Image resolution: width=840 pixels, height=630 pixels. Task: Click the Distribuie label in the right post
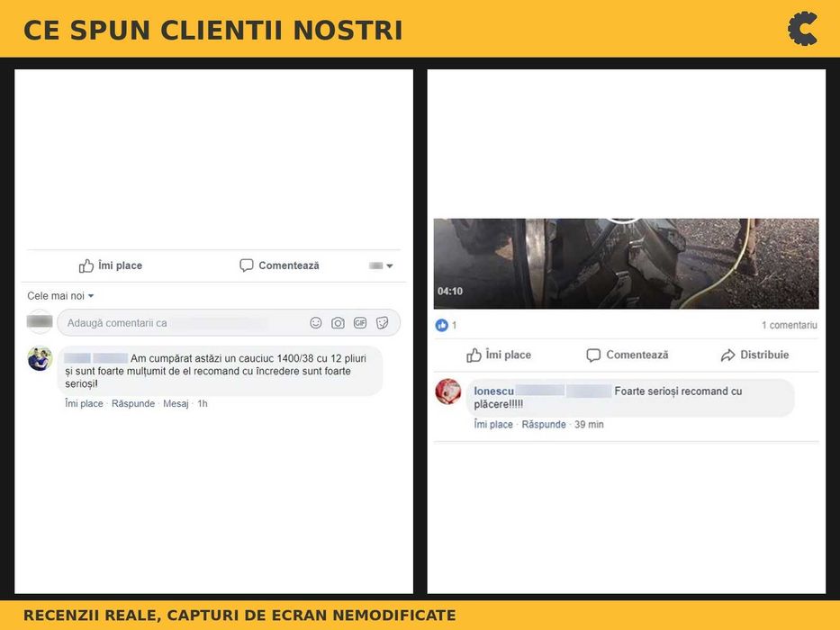click(764, 355)
